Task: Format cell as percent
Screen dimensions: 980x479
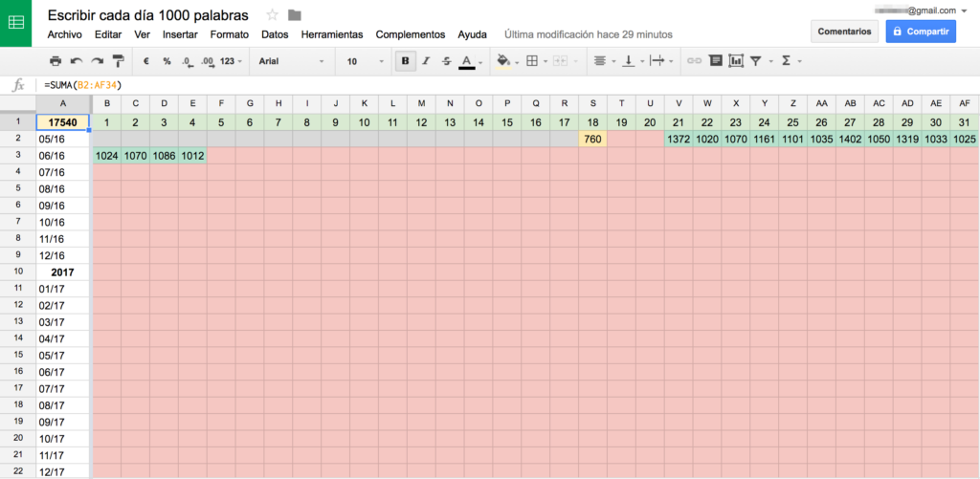Action: tap(167, 61)
